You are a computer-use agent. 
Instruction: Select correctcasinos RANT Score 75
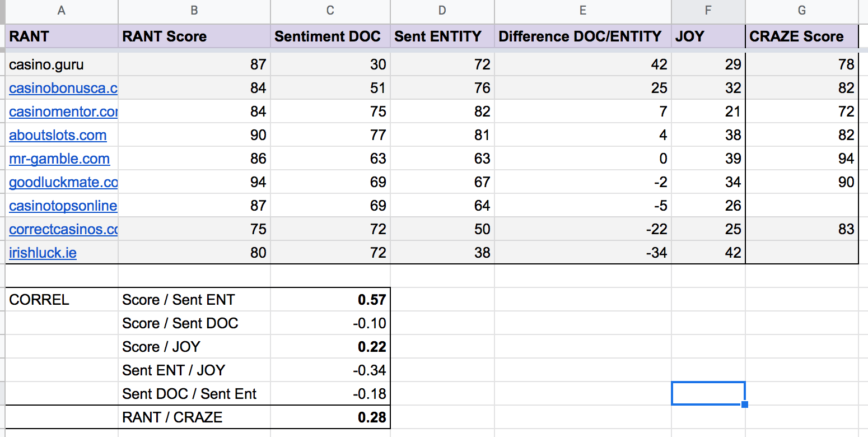click(x=194, y=229)
